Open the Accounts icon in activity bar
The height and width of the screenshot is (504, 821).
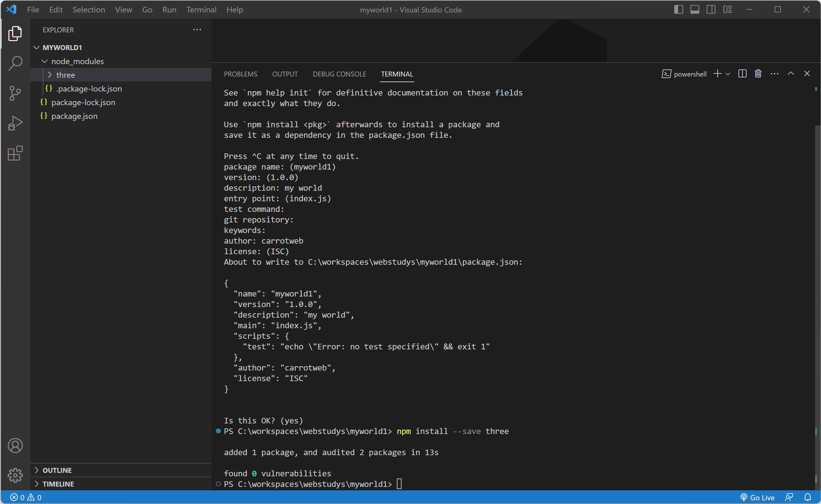(15, 446)
